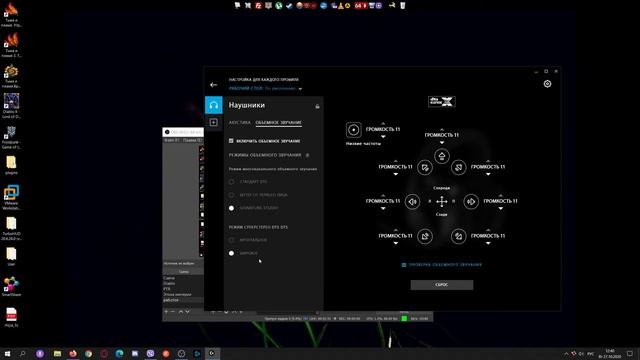Open SmartShare desktop shortcut
The height and width of the screenshot is (360, 640).
coord(11,287)
